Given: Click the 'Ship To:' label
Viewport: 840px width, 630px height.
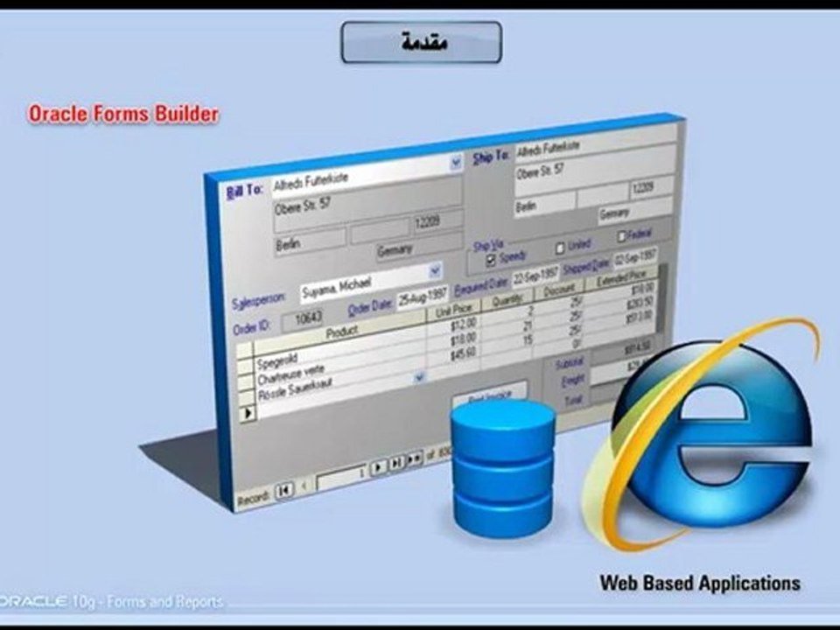Looking at the screenshot, I should pyautogui.click(x=490, y=157).
